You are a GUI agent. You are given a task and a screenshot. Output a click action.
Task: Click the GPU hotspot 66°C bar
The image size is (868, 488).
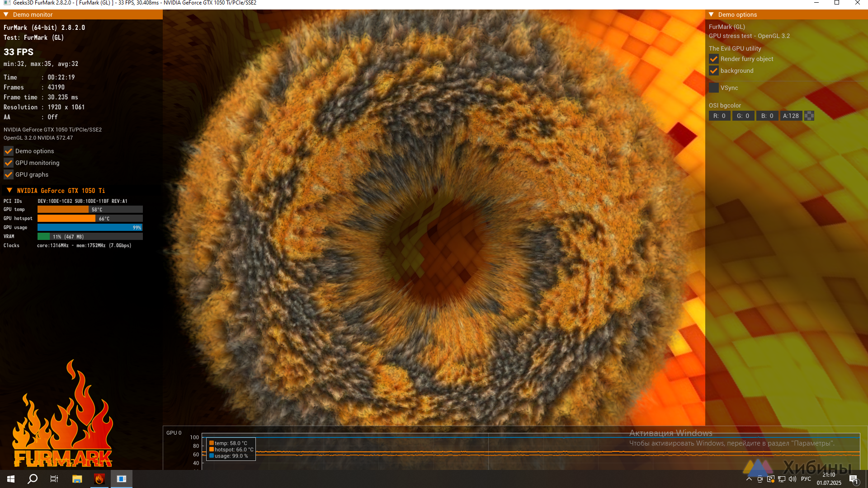point(90,219)
